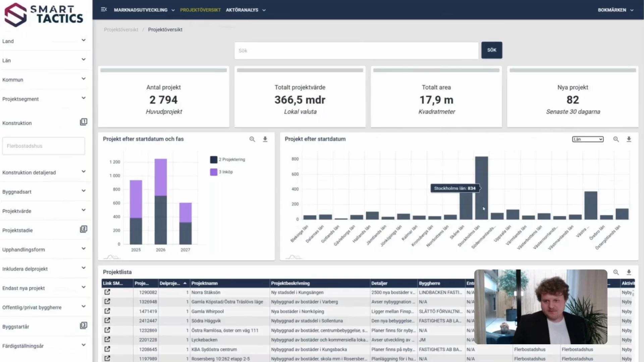The width and height of the screenshot is (644, 362).
Task: Open Konstruktion filter selection icon
Action: [84, 122]
